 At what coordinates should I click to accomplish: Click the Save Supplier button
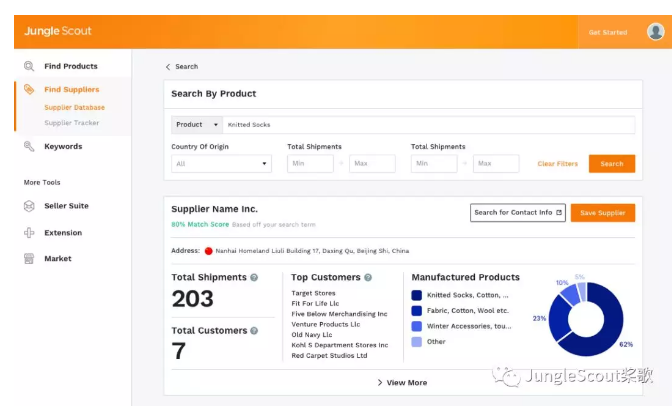pos(602,213)
